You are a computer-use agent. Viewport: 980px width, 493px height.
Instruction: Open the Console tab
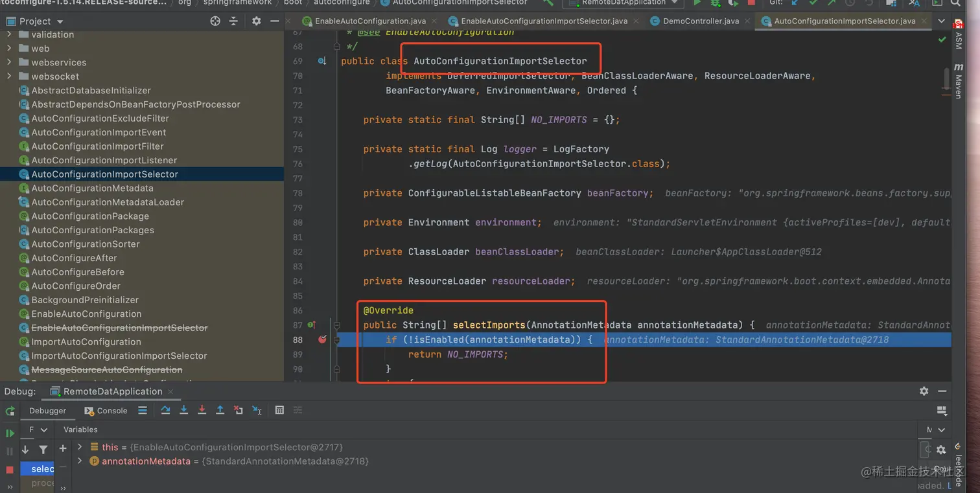pos(107,411)
